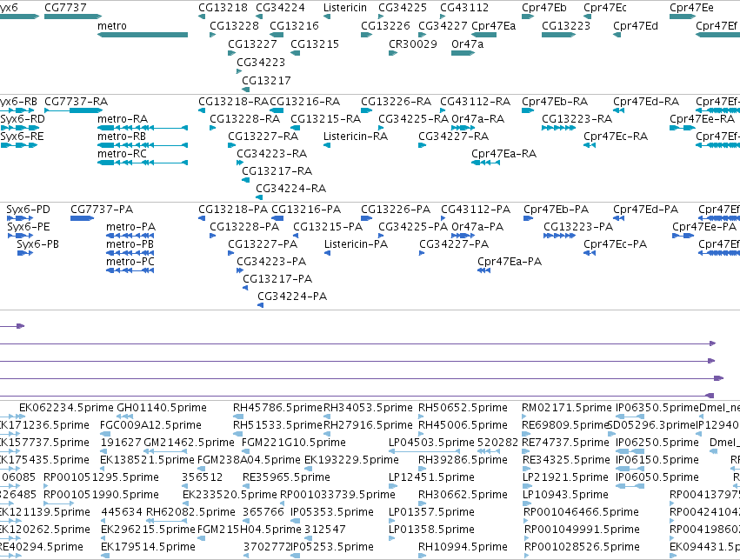Screen dimensions: 740x560
Task: Click the CG34227 gene label
Action: click(x=443, y=26)
